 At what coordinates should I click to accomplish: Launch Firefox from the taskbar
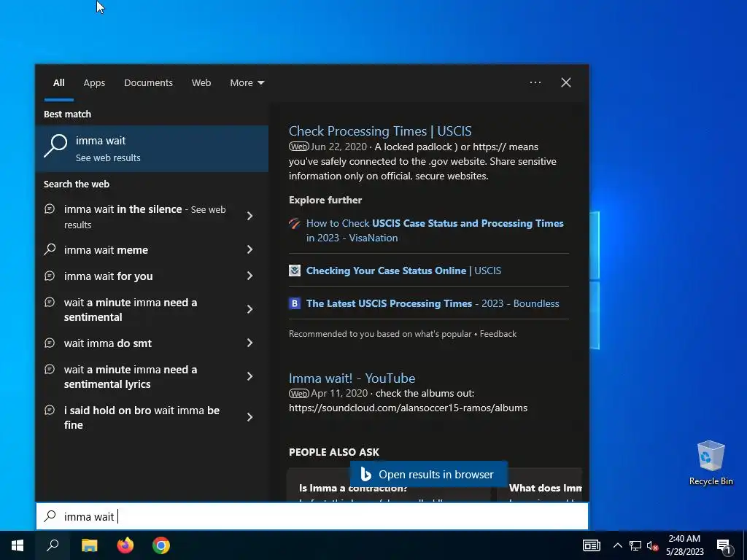click(x=125, y=545)
